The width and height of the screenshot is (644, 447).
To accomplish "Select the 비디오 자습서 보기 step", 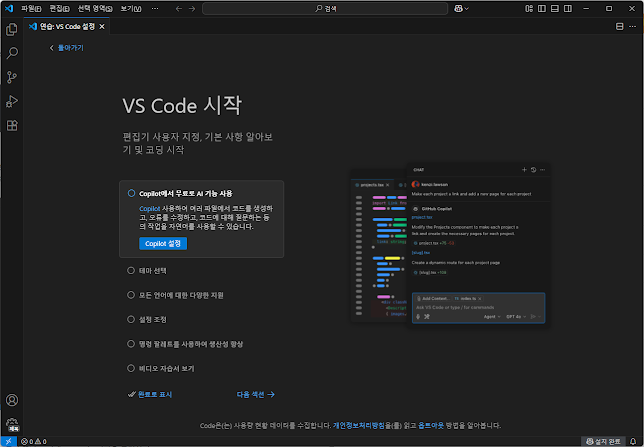I will pos(161,368).
